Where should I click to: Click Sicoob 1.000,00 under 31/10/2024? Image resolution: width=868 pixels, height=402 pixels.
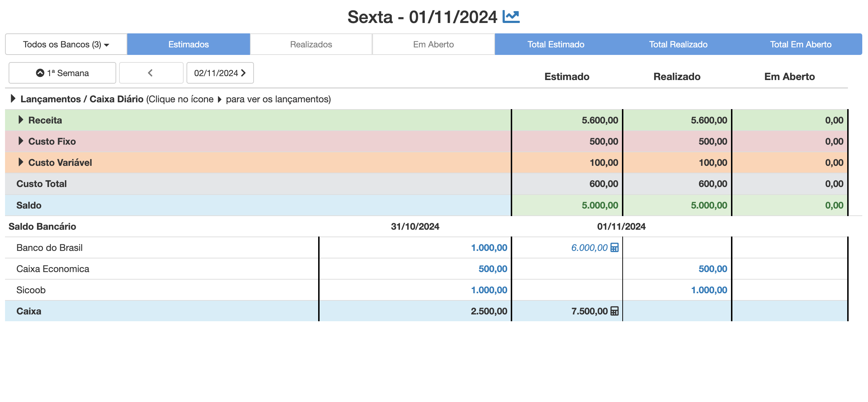(x=489, y=290)
